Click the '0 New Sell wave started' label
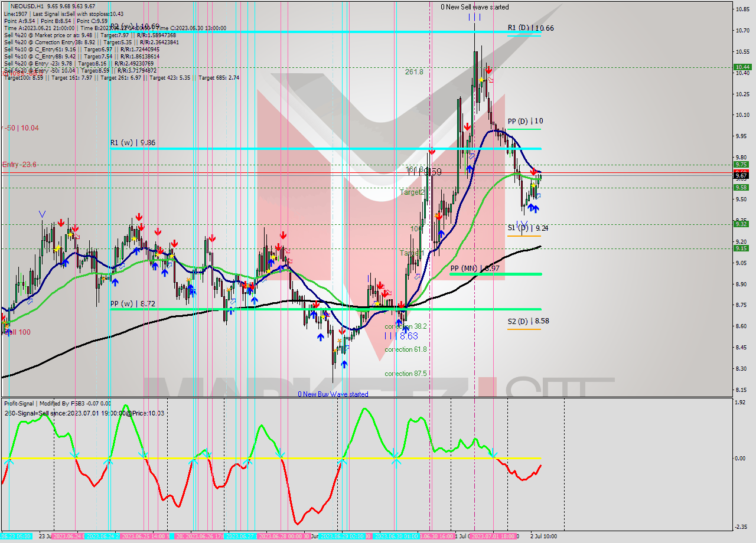 click(474, 7)
